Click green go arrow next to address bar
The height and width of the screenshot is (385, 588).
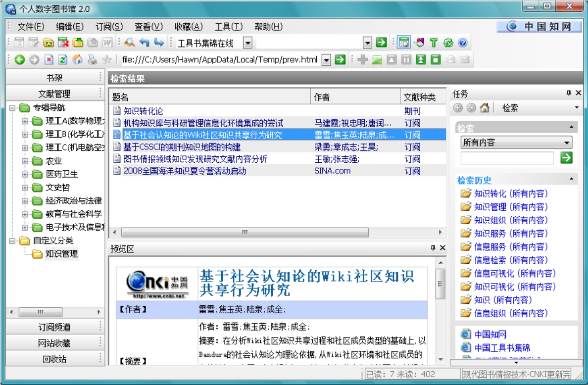pos(340,59)
